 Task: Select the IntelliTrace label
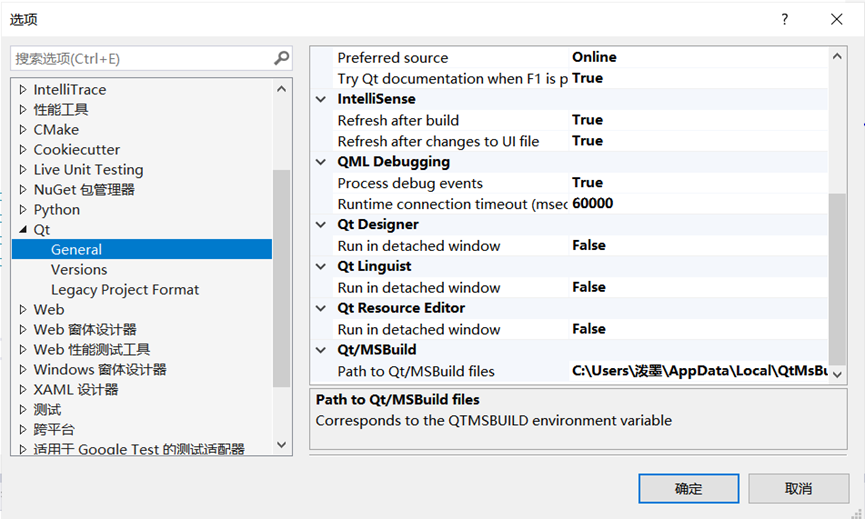point(70,89)
